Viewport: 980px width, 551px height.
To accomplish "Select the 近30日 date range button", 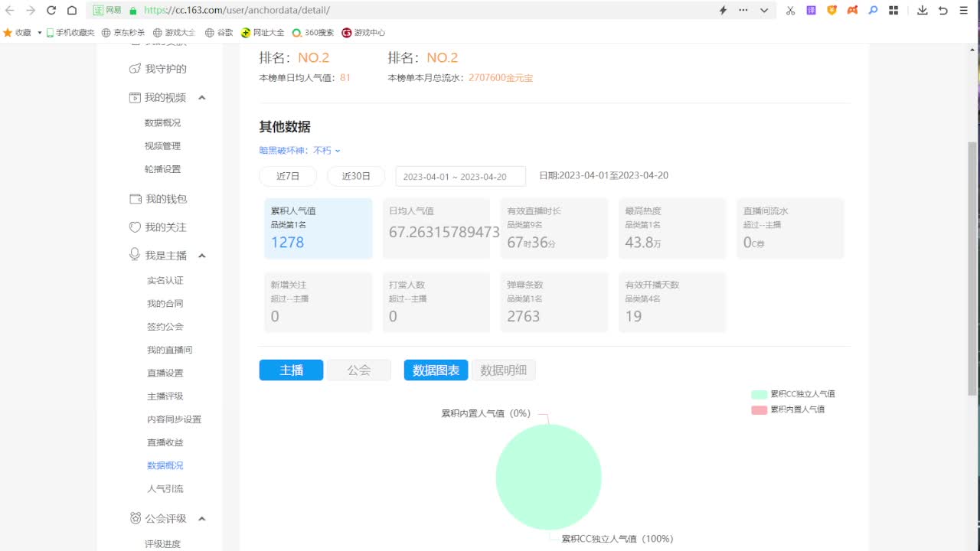I will point(356,176).
